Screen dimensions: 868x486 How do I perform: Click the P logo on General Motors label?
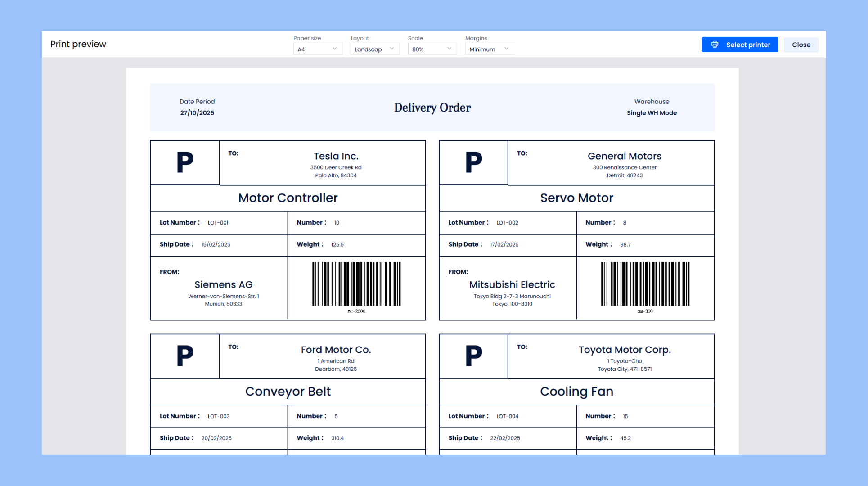point(473,162)
